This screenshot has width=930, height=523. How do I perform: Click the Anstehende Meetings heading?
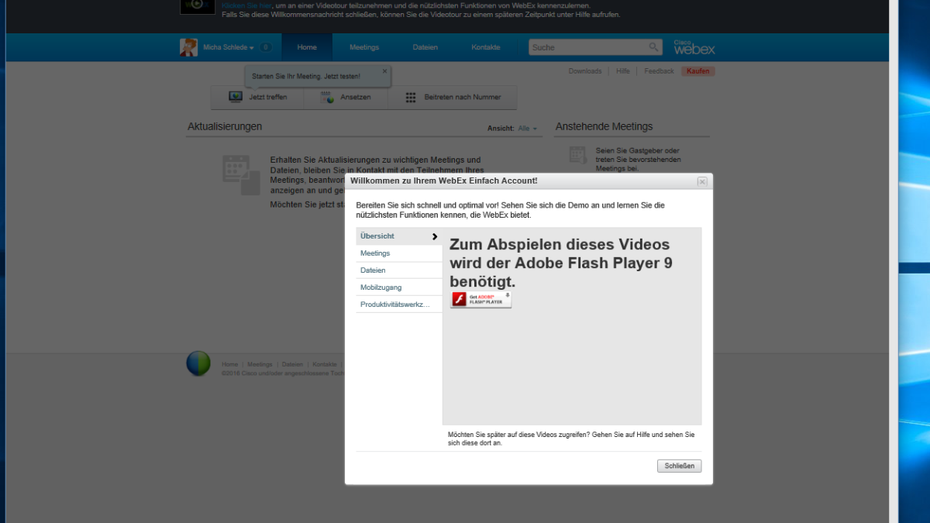tap(604, 127)
